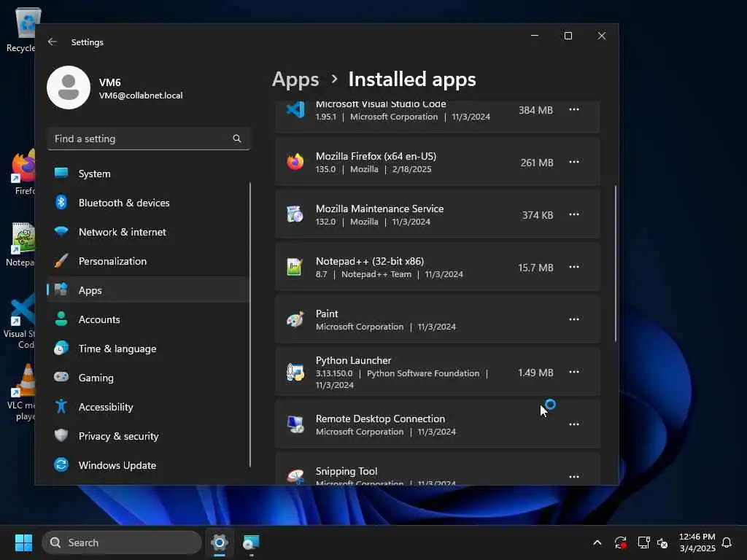This screenshot has width=747, height=560.
Task: Open the clock showing 12:46 PM
Action: click(x=697, y=542)
